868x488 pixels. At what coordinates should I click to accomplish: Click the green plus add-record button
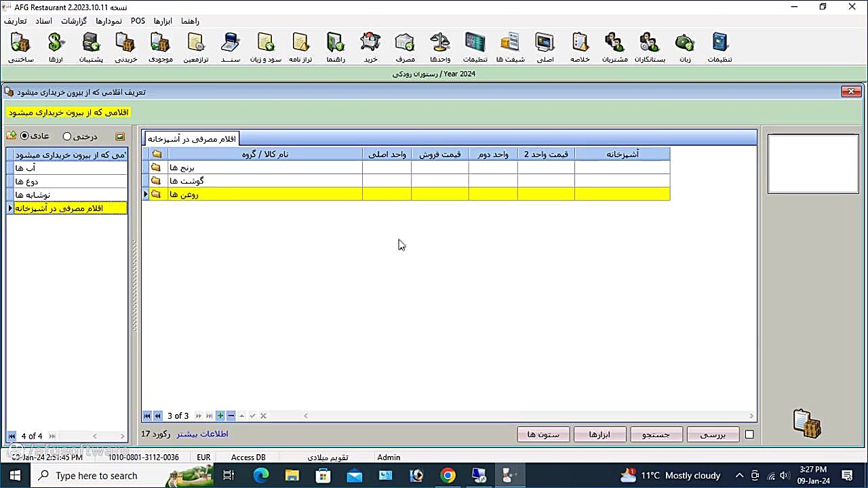pos(220,415)
